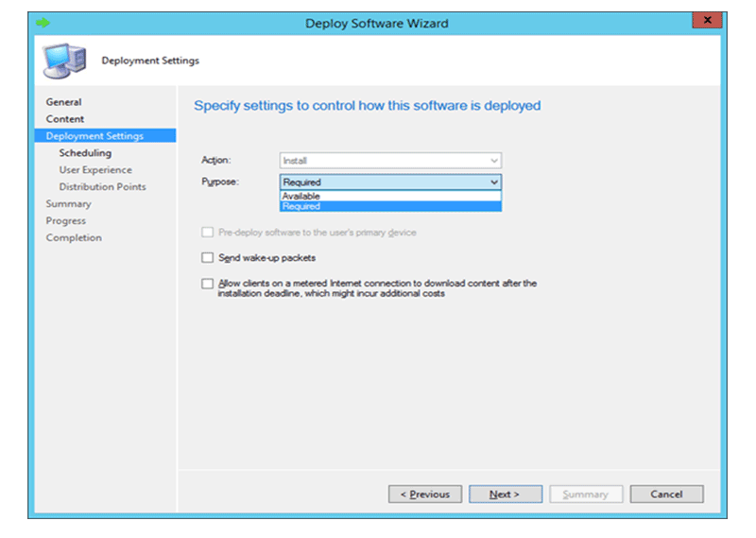Click the Next button
This screenshot has width=756, height=538.
pyautogui.click(x=506, y=495)
